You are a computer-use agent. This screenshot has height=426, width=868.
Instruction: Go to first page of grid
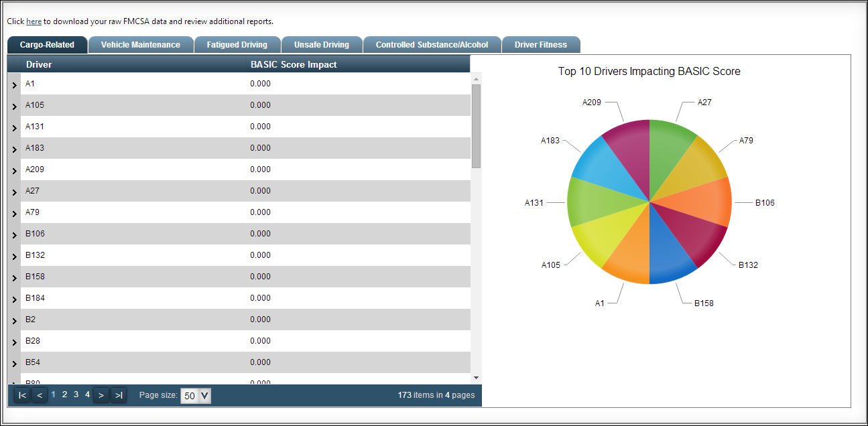pyautogui.click(x=22, y=395)
